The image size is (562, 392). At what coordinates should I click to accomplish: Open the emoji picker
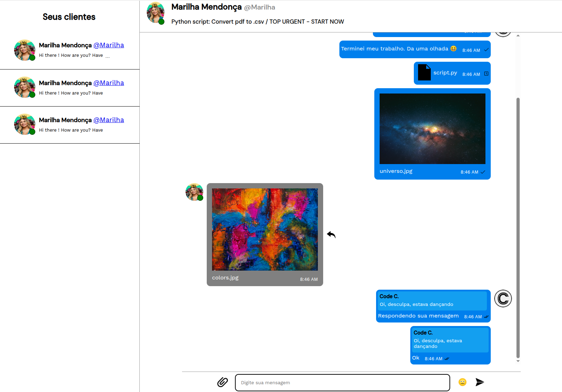click(x=462, y=382)
